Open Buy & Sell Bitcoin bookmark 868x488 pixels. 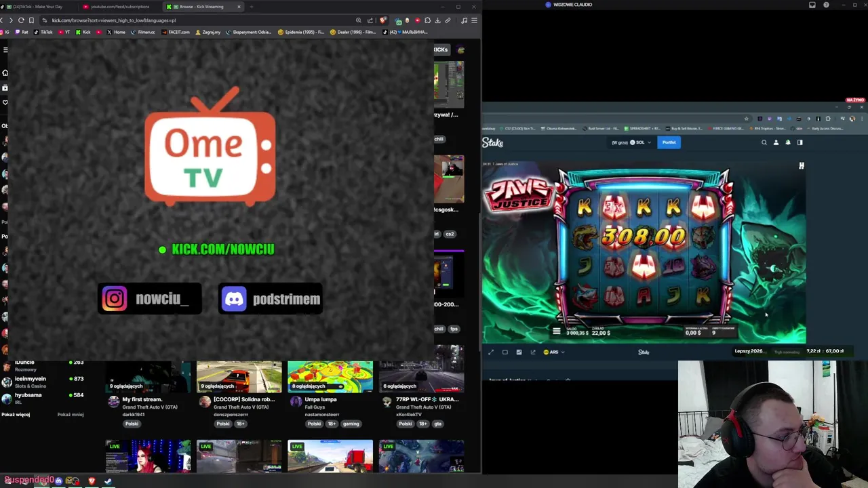coord(686,128)
